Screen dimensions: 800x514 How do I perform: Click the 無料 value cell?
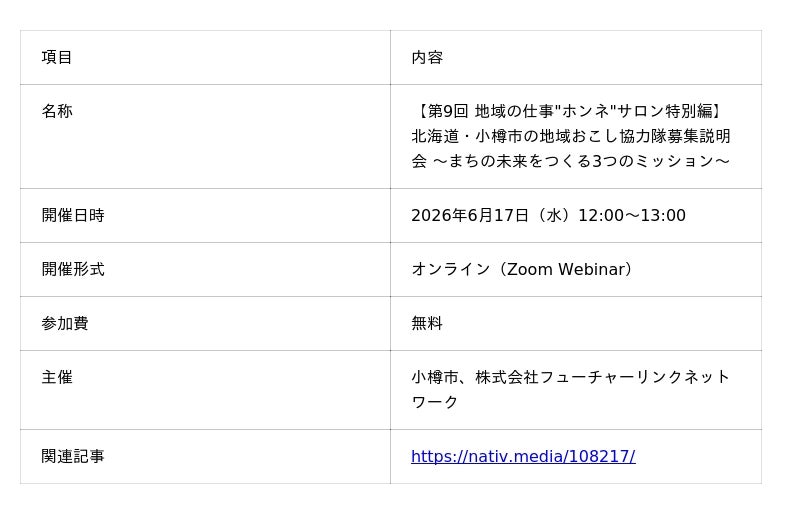[576, 324]
